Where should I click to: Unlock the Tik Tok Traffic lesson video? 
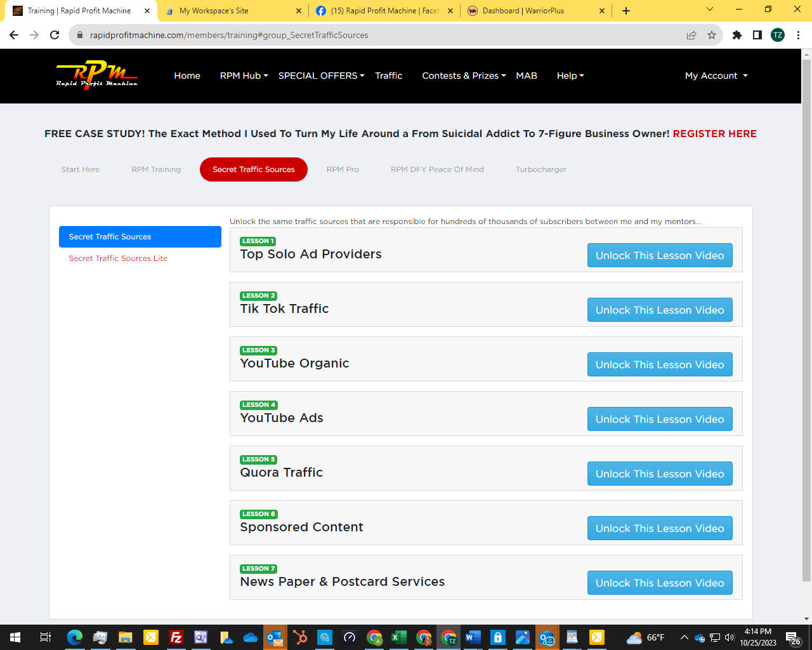click(660, 310)
